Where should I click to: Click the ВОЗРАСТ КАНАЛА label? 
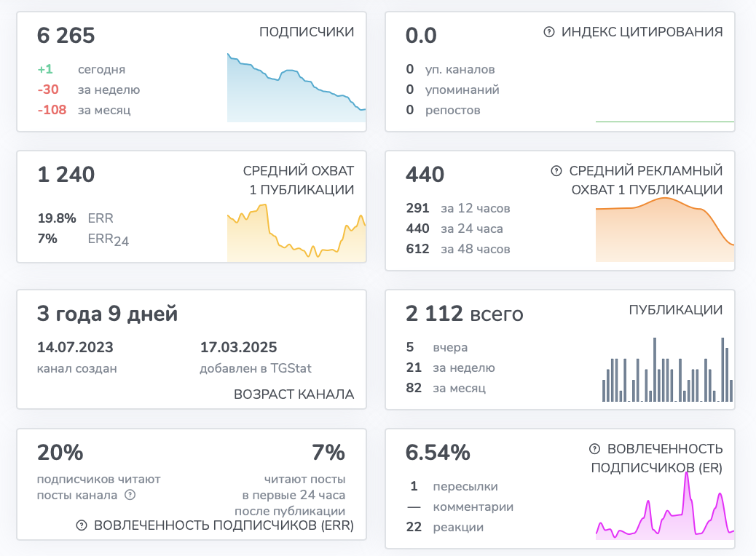294,394
